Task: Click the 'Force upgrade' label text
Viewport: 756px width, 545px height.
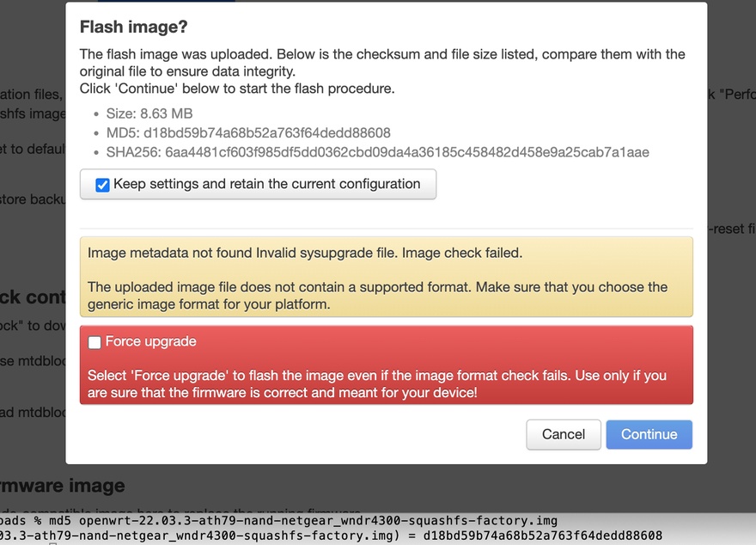Action: coord(150,342)
